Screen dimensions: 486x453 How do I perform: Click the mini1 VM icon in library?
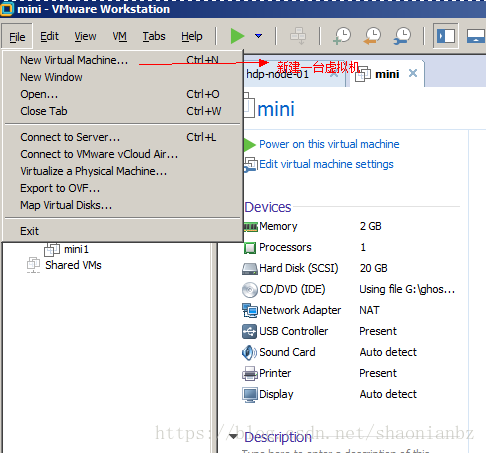click(52, 249)
